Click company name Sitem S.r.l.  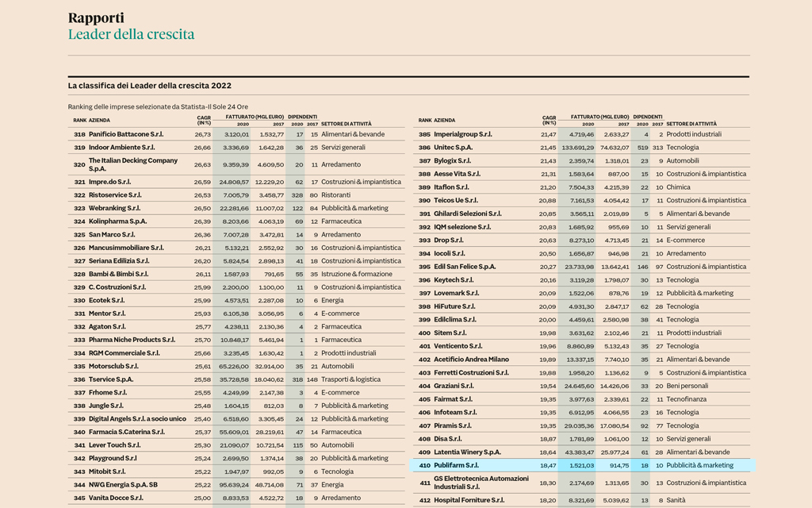(x=450, y=333)
